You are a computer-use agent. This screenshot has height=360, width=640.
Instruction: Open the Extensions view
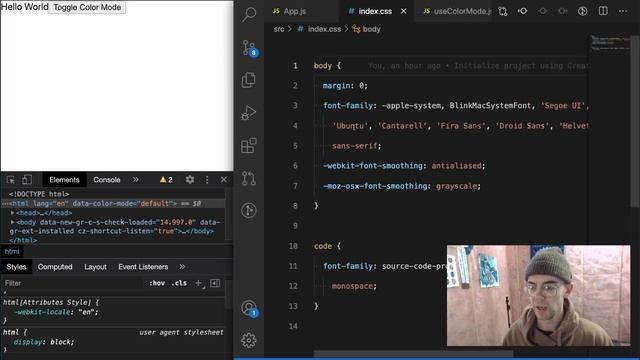249,145
